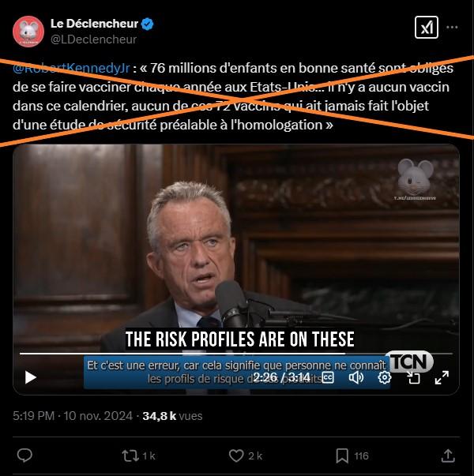Expand video to fullscreen
The image size is (474, 476).
(x=442, y=377)
